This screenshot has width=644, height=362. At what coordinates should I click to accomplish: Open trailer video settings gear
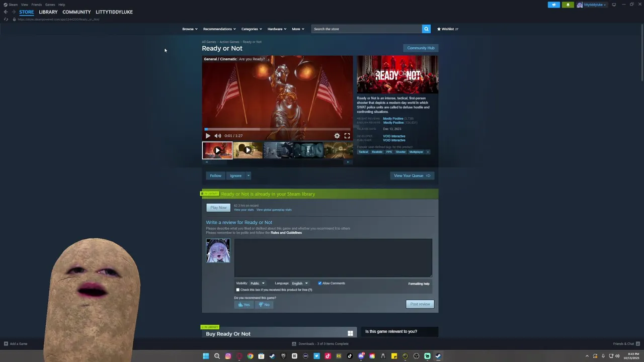tap(337, 136)
